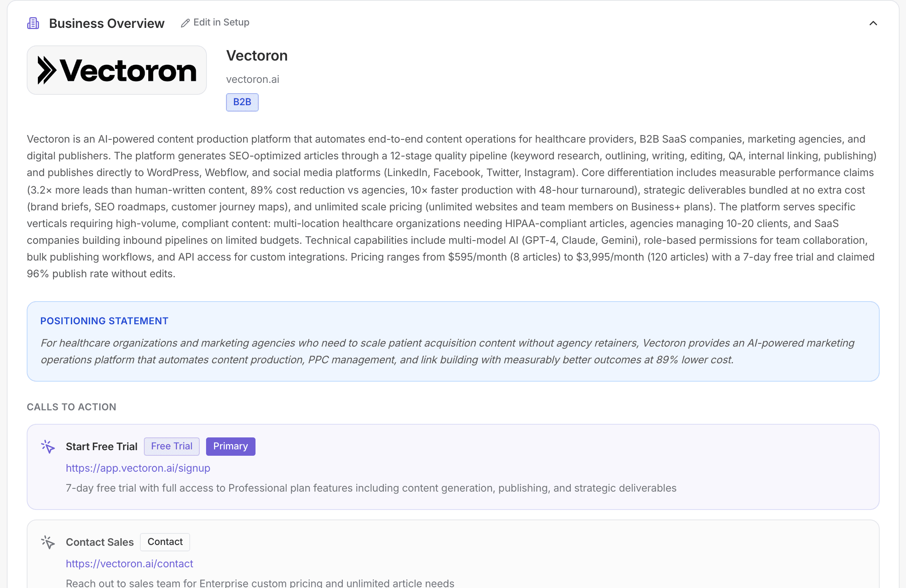Click the arrow mark in the Vectoron logo
906x588 pixels.
click(x=47, y=70)
